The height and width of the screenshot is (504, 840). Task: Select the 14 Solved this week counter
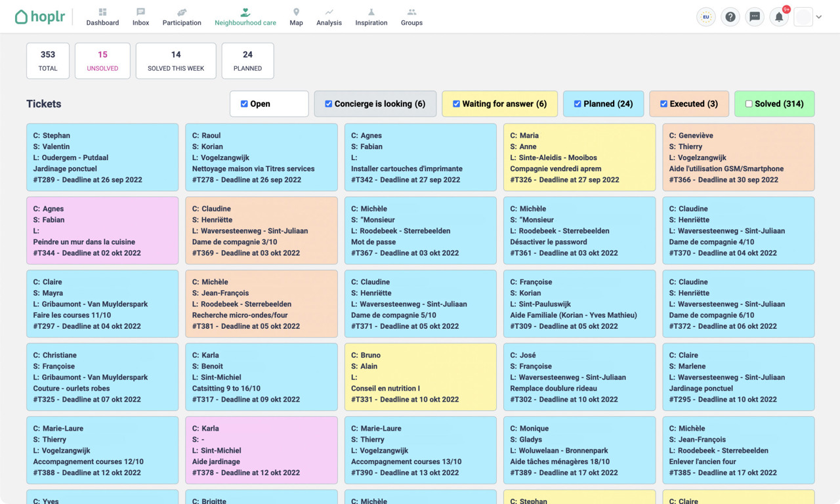click(x=176, y=61)
